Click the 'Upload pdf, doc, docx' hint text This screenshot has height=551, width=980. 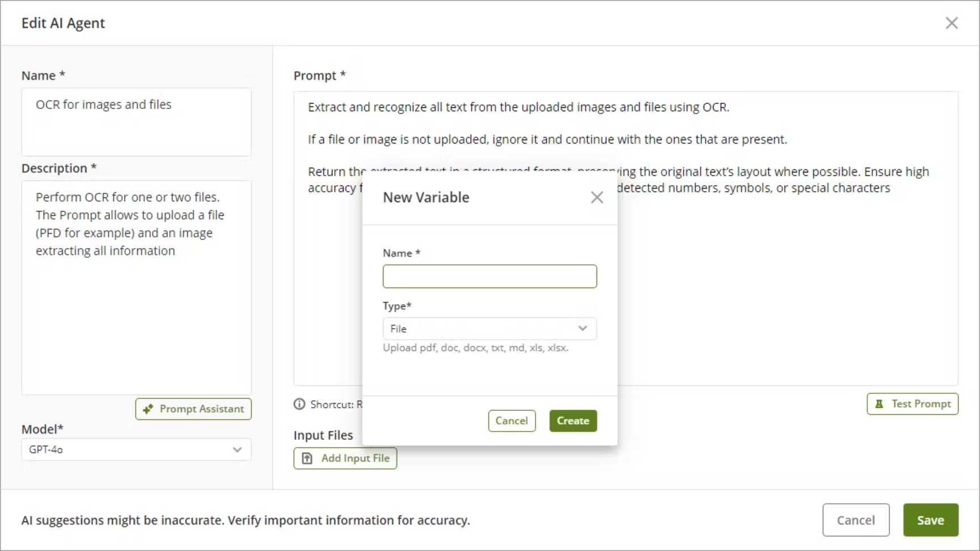(476, 347)
